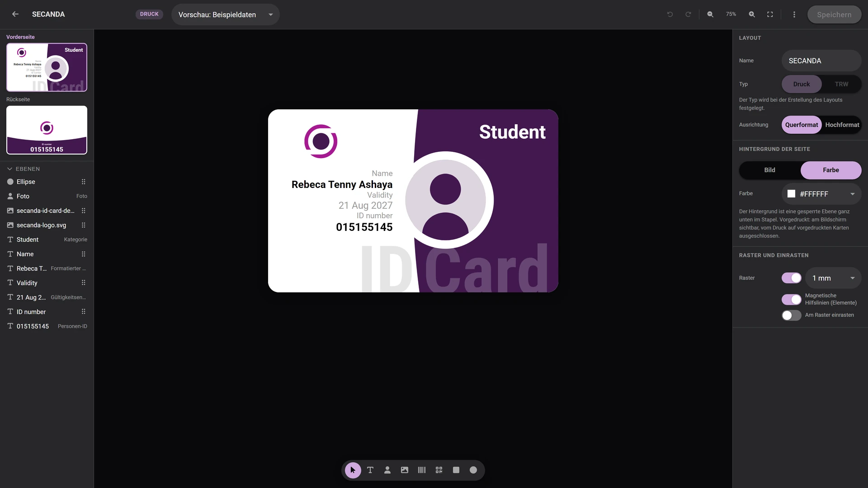Select Hochformat orientation
The width and height of the screenshot is (868, 488).
842,125
